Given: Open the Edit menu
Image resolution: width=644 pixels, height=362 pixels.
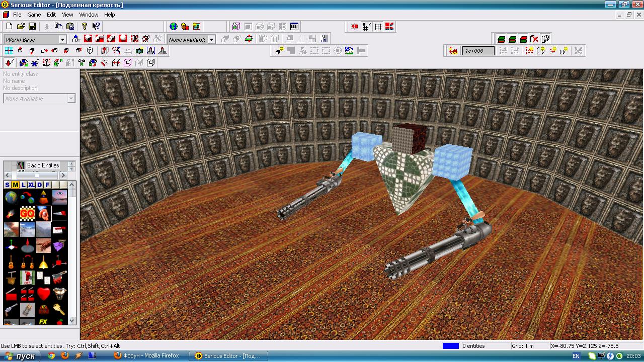Looking at the screenshot, I should [51, 15].
